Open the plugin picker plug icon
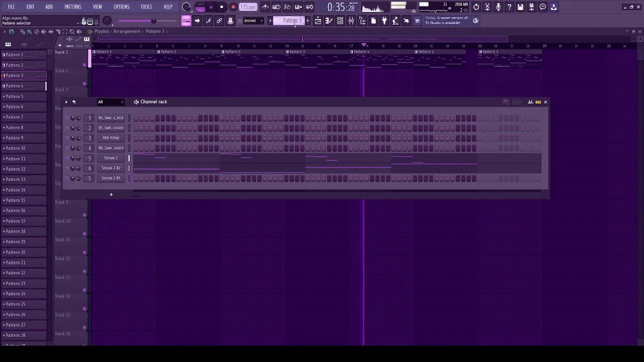The height and width of the screenshot is (362, 644). click(384, 21)
